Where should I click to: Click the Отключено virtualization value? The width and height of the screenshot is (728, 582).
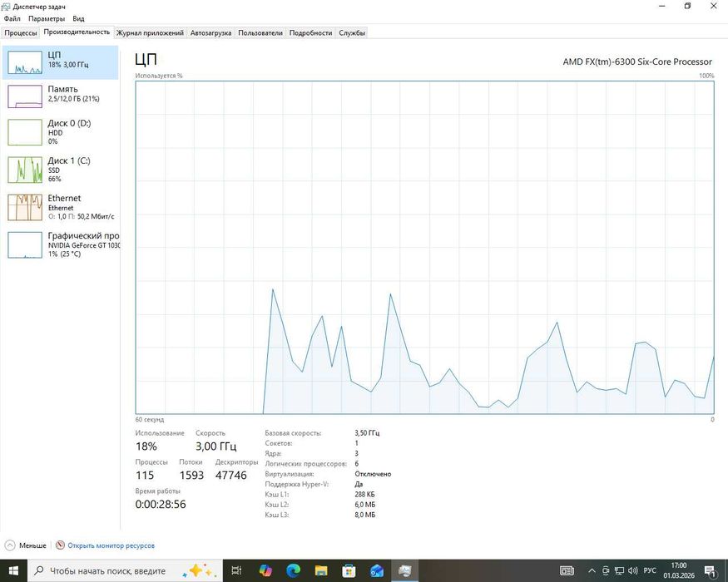point(373,474)
